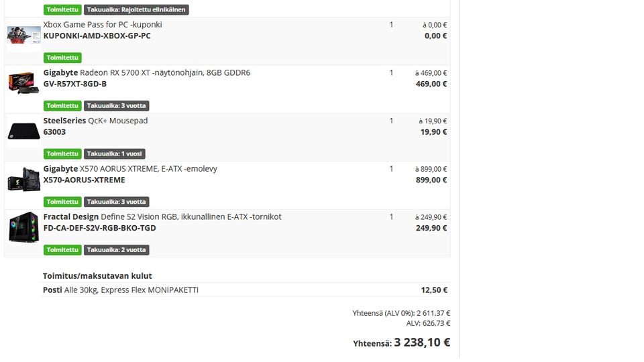Select the FD-CA-DEF-S2V-RGB-BKO-TGD product code

tap(99, 228)
